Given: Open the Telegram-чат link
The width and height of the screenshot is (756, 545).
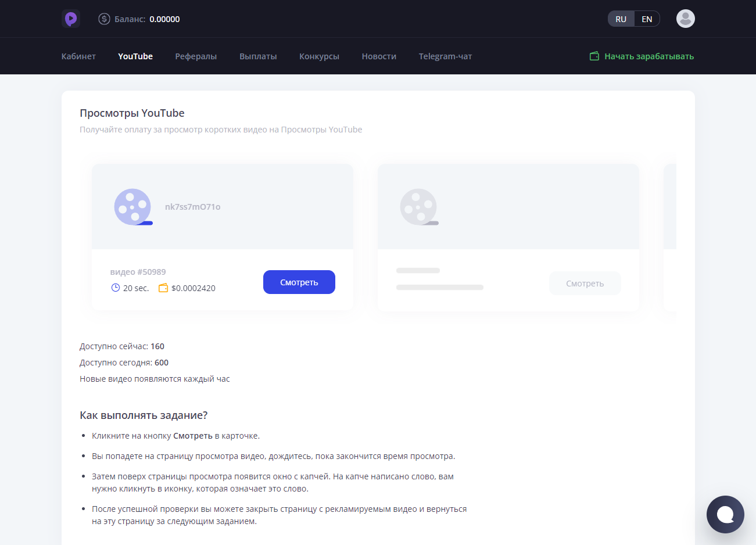Looking at the screenshot, I should click(445, 56).
